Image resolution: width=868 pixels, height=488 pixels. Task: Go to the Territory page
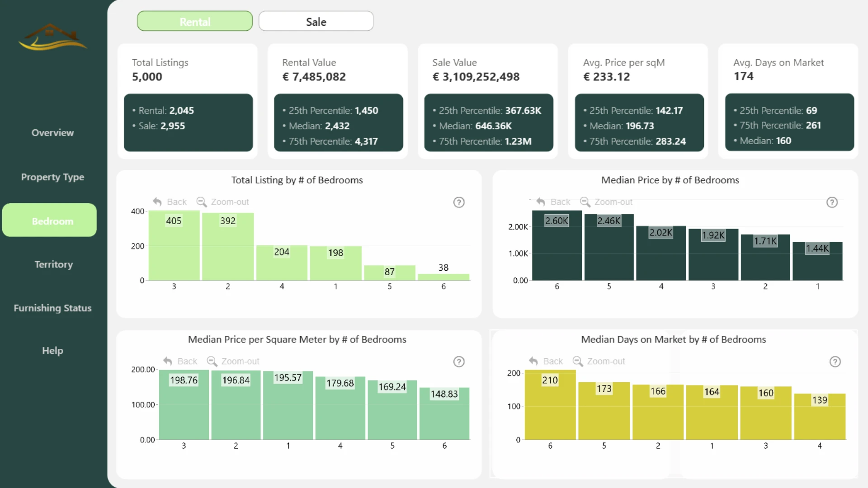(x=53, y=264)
